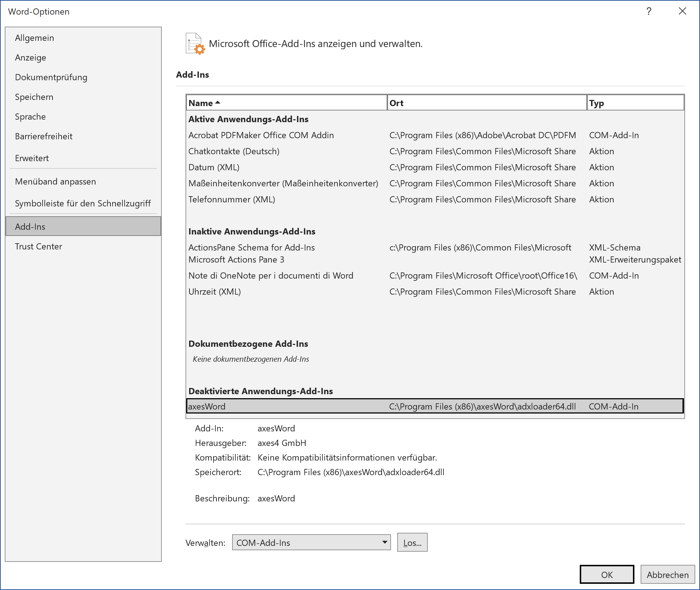The width and height of the screenshot is (700, 590).
Task: Click the Kompatibilität information text
Action: 347,458
